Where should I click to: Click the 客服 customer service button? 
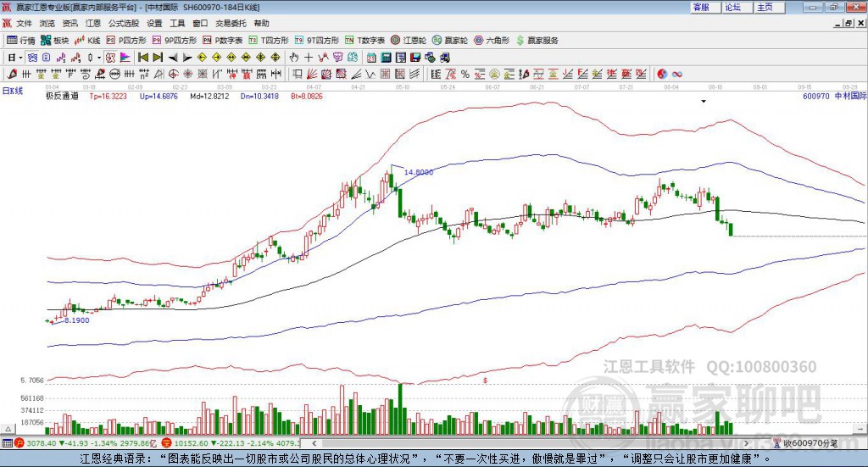click(x=701, y=7)
